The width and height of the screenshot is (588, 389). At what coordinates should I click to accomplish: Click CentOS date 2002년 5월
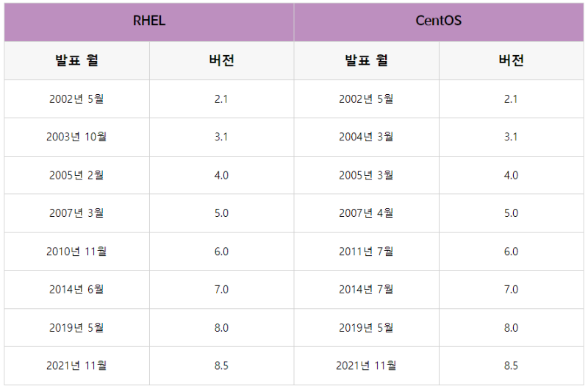366,99
